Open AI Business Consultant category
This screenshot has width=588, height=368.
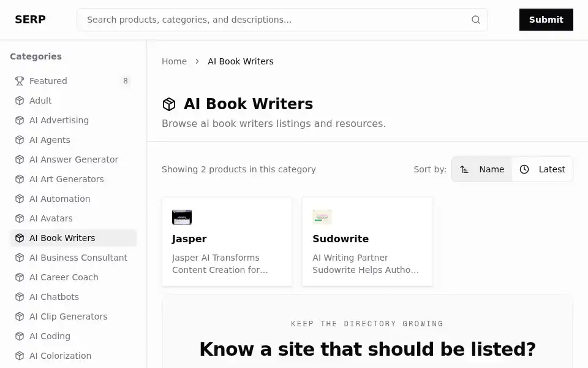click(73, 258)
